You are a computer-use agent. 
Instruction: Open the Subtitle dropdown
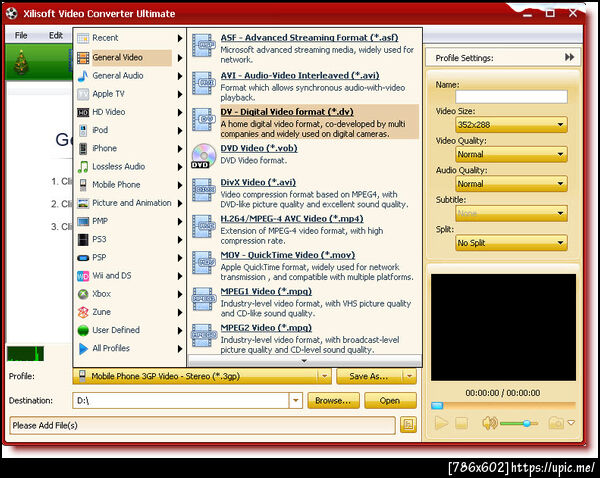511,214
